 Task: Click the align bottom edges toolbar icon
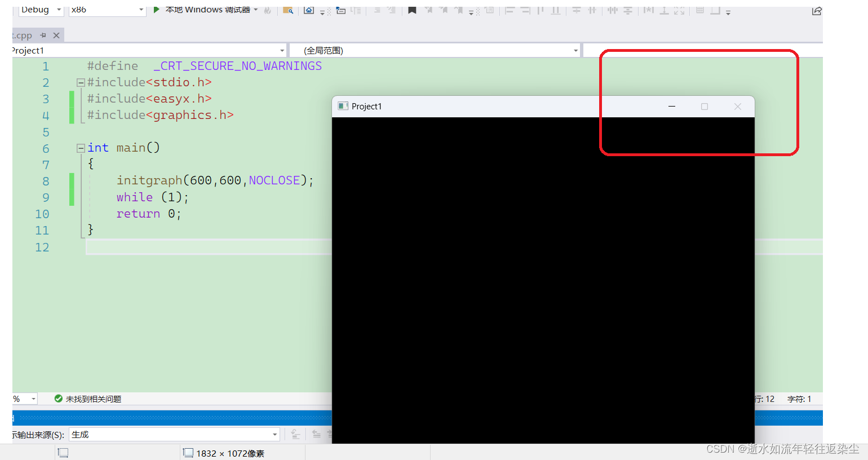pyautogui.click(x=556, y=10)
